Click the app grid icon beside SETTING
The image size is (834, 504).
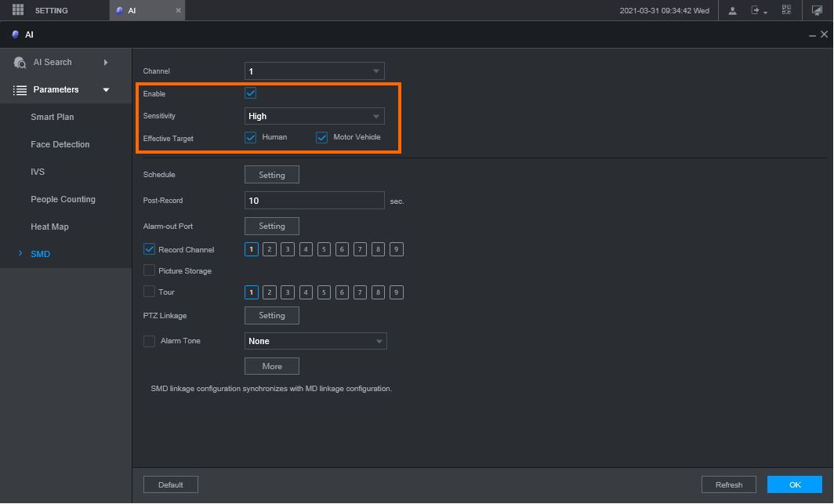point(18,10)
